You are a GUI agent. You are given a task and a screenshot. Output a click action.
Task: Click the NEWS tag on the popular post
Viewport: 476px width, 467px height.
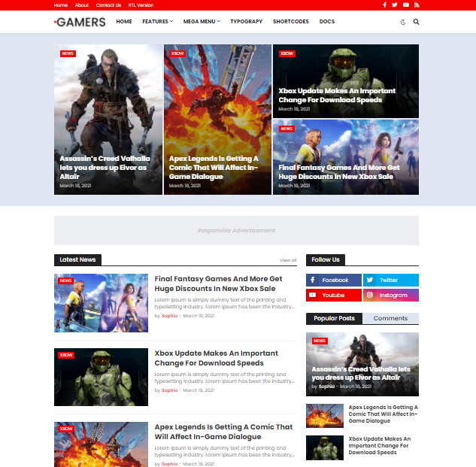point(320,341)
